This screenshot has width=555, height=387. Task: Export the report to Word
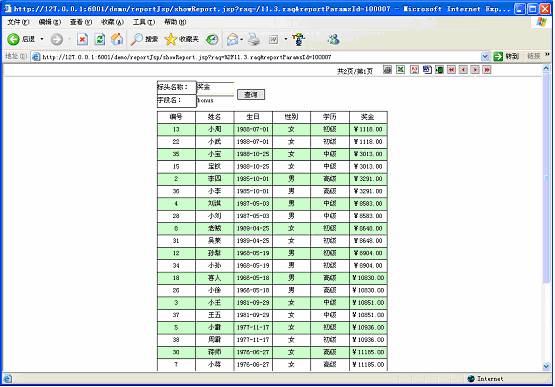(427, 70)
